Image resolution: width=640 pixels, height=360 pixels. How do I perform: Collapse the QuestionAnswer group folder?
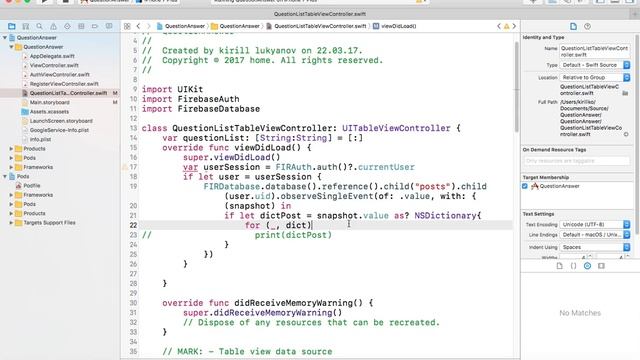11,47
